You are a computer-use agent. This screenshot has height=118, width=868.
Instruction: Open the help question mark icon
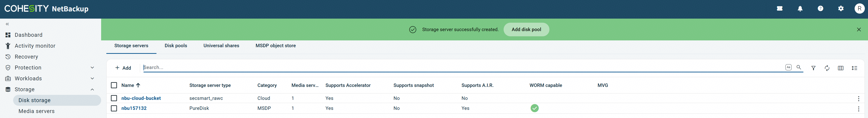tap(820, 9)
